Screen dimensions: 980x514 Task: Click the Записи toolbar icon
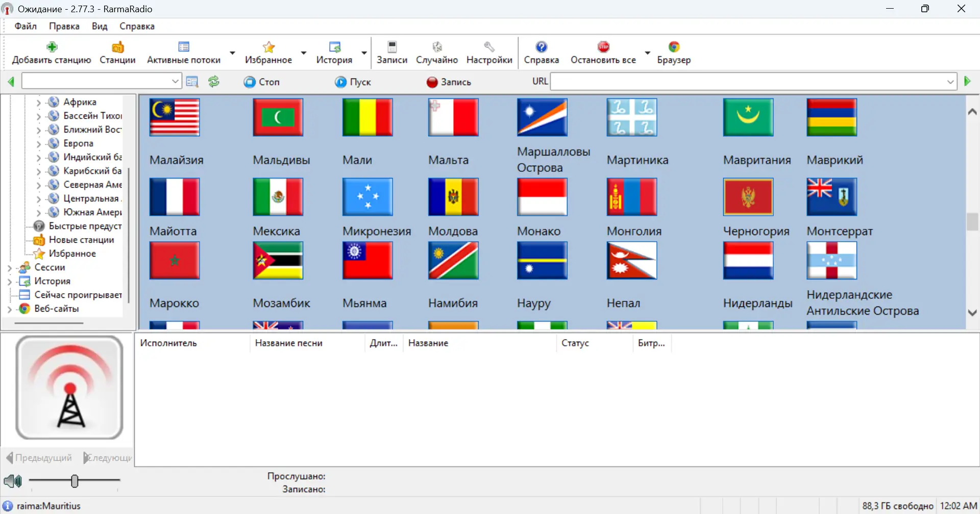(x=391, y=46)
